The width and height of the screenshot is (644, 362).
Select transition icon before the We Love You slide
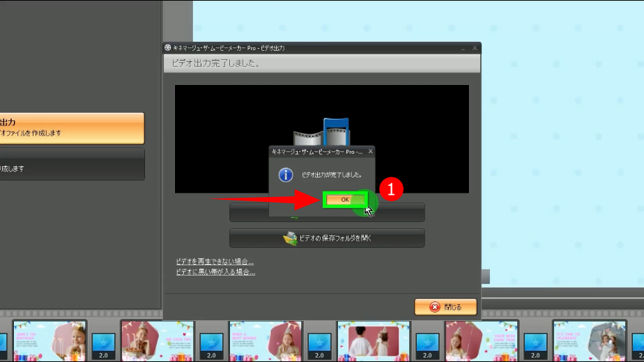click(103, 343)
